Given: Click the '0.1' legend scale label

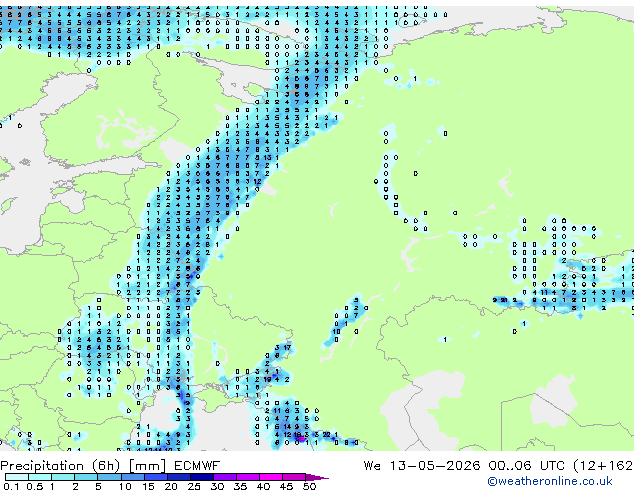Looking at the screenshot, I should (x=11, y=486).
